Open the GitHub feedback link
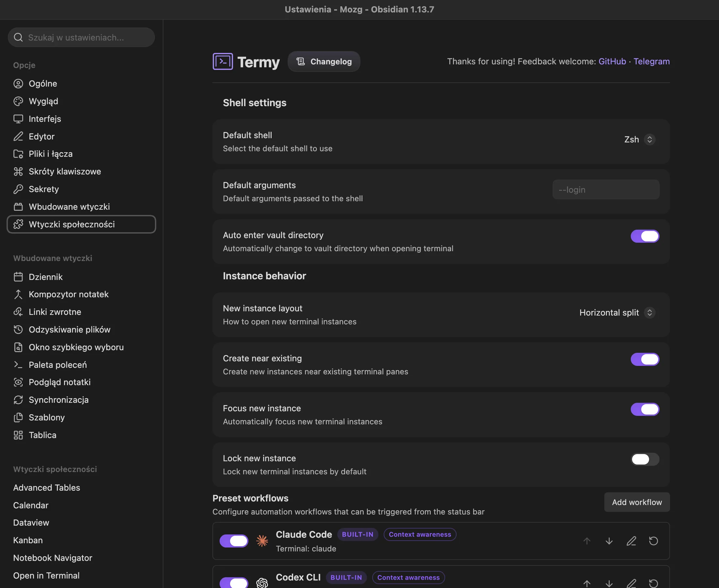The image size is (719, 588). [612, 61]
